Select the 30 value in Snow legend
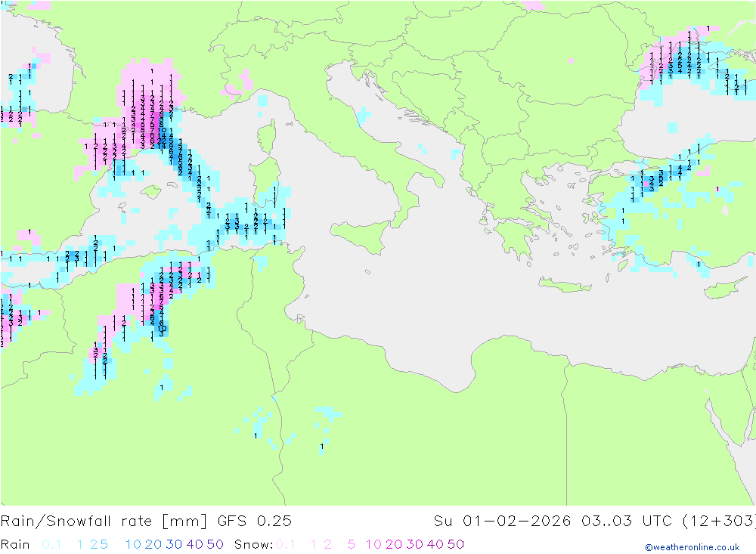This screenshot has height=554, width=756. pyautogui.click(x=414, y=544)
